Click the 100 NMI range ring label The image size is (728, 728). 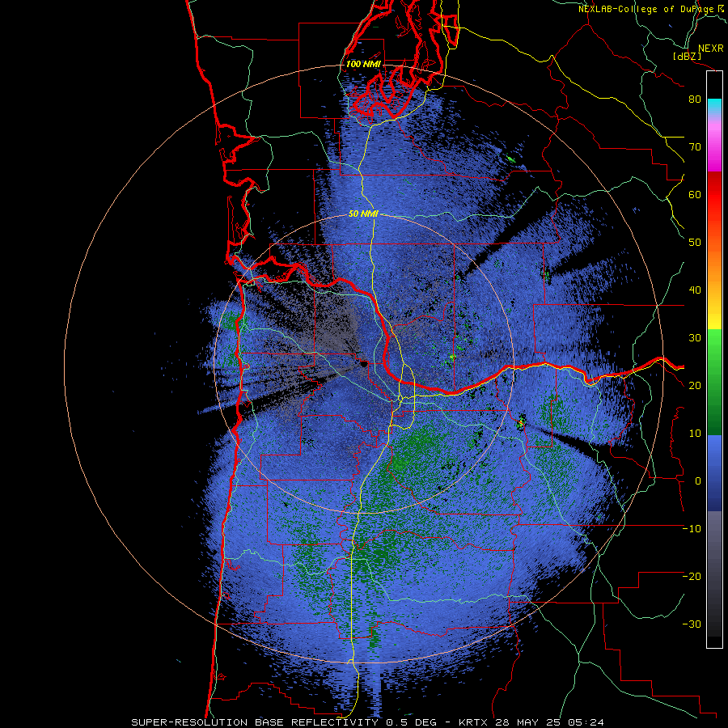(x=363, y=64)
